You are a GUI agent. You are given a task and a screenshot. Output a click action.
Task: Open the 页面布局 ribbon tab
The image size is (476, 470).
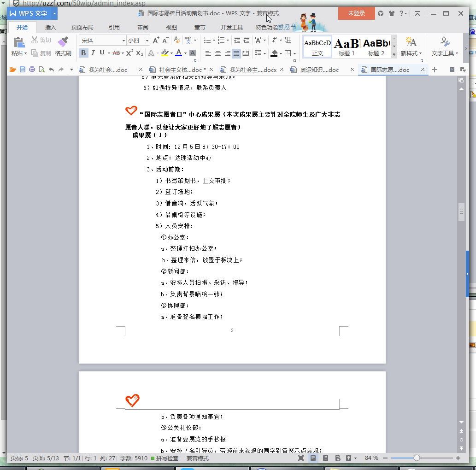[x=82, y=27]
